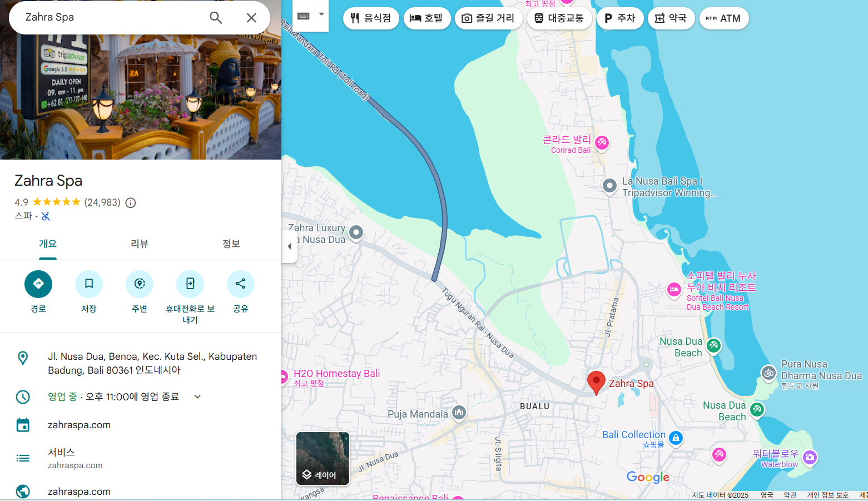Click the Google logo on map
Image resolution: width=868 pixels, height=501 pixels.
[x=648, y=477]
